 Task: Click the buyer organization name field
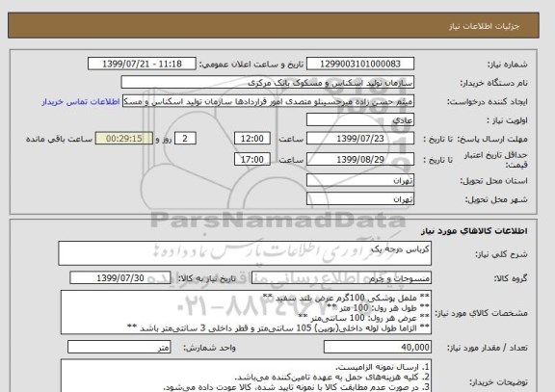pos(267,82)
